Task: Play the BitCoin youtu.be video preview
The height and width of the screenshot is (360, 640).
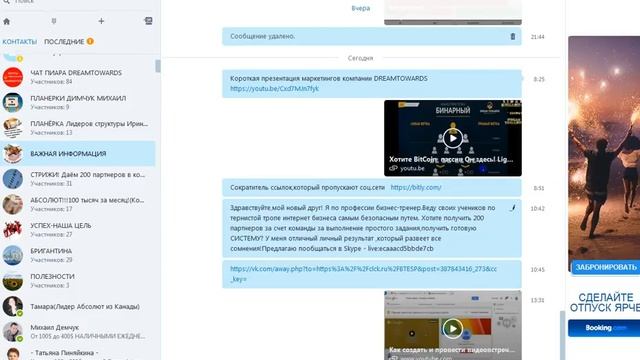Action: pos(453,138)
